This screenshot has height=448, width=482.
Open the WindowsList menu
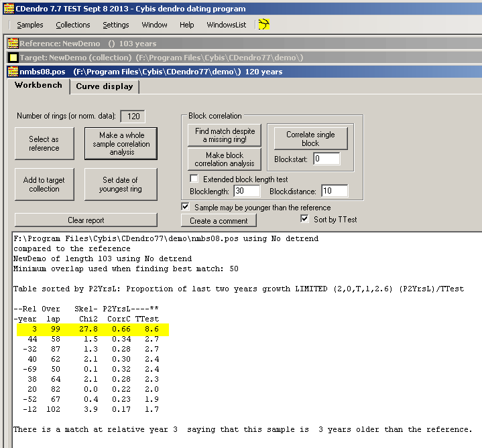(226, 25)
